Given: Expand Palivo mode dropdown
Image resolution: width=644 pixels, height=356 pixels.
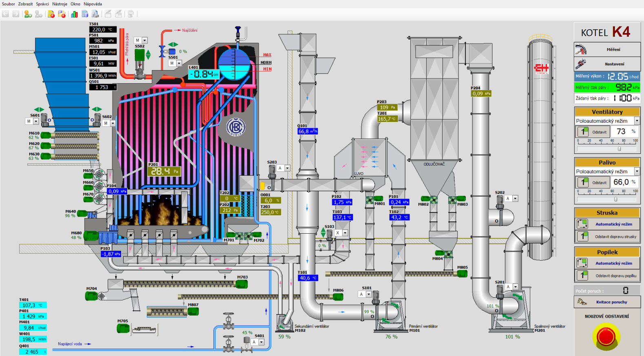Looking at the screenshot, I should coord(637,172).
